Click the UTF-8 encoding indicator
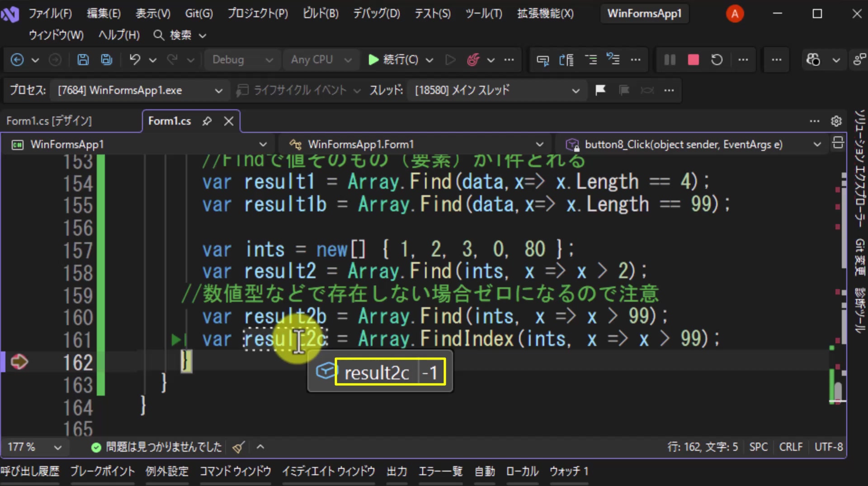Viewport: 868px width, 486px height. pos(829,447)
